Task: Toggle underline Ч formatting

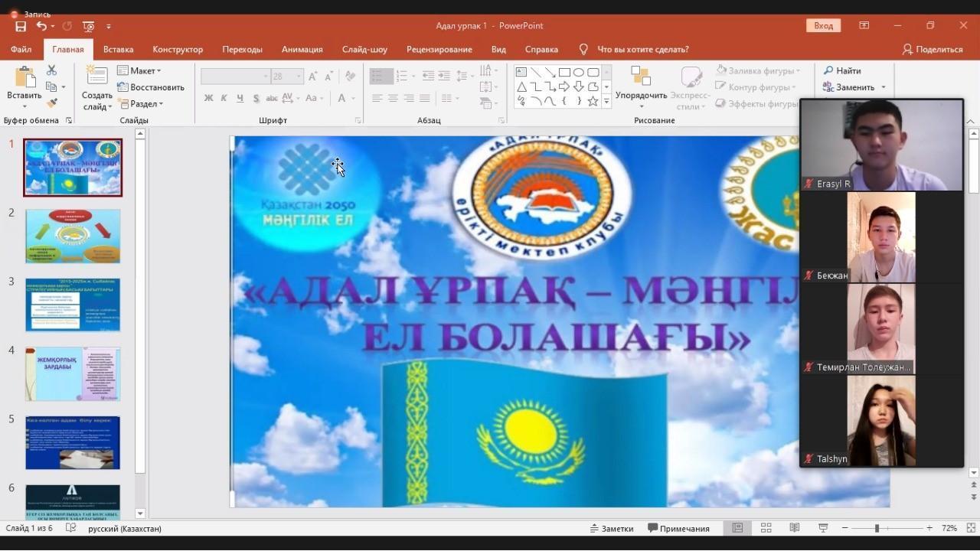Action: (240, 98)
